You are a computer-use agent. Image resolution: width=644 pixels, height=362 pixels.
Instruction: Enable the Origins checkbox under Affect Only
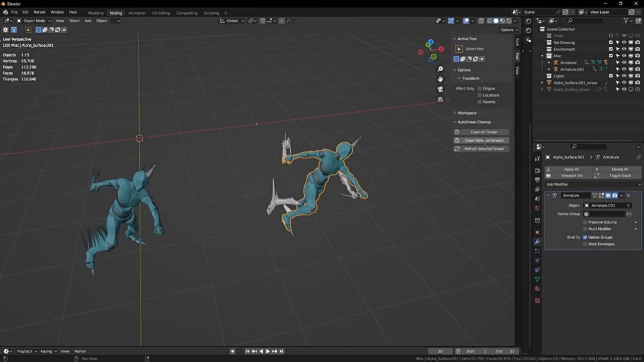(479, 88)
